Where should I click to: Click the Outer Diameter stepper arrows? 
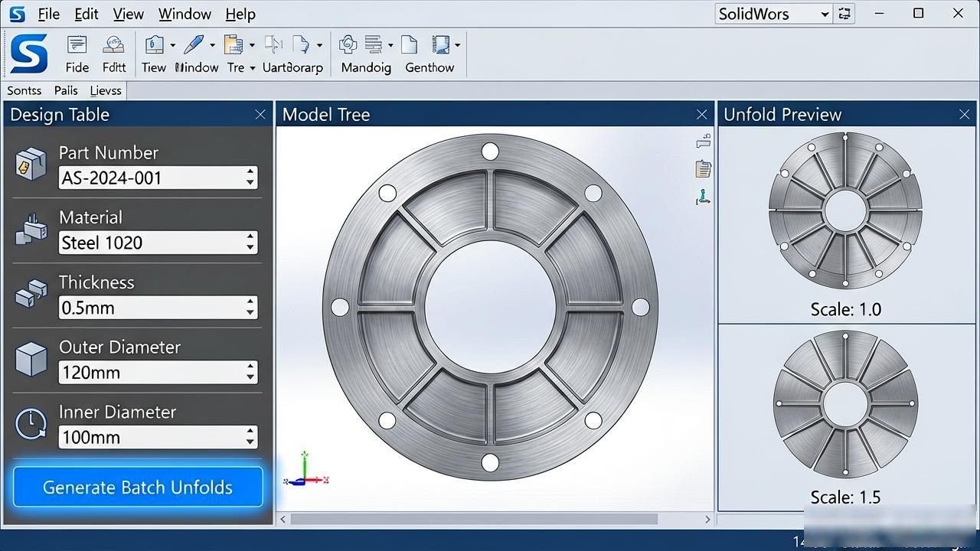[250, 373]
